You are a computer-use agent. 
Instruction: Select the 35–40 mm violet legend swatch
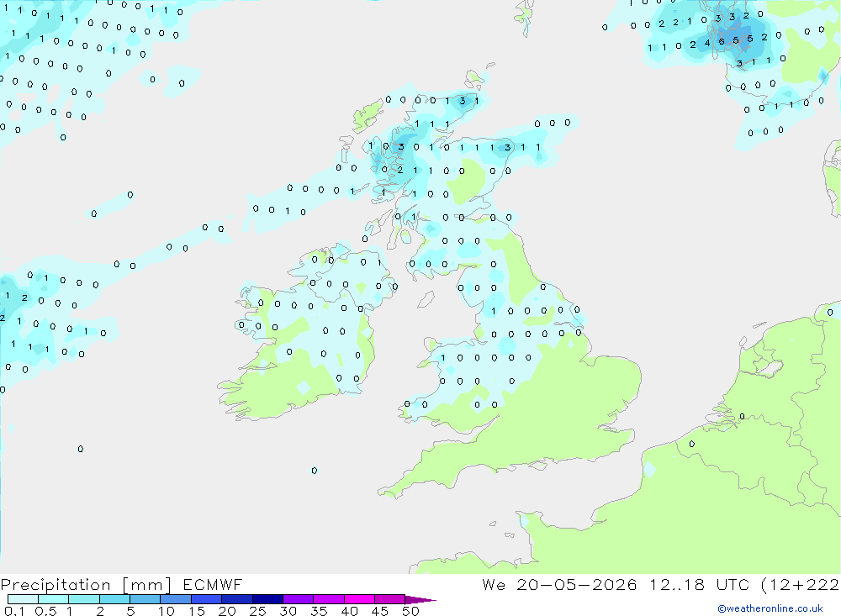[329, 599]
